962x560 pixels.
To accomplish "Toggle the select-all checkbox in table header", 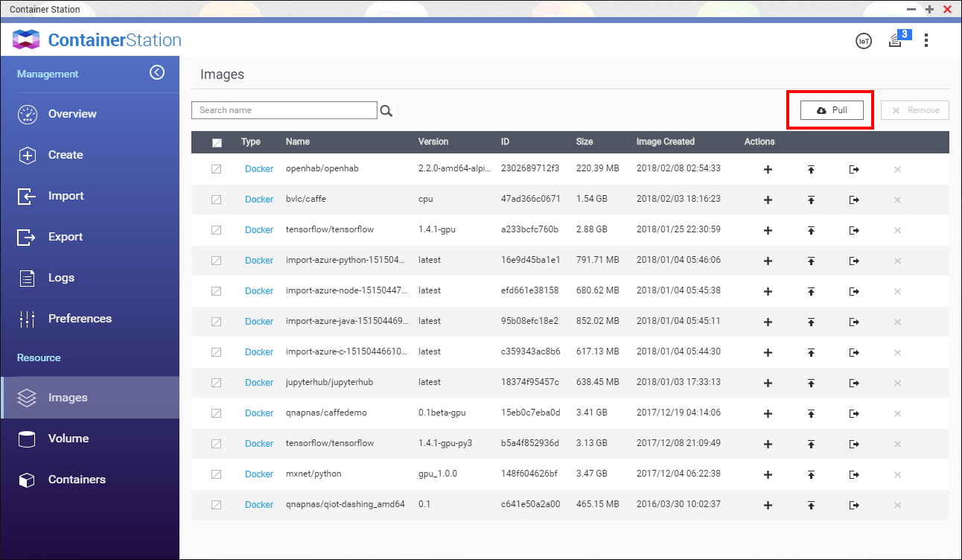I will click(217, 142).
